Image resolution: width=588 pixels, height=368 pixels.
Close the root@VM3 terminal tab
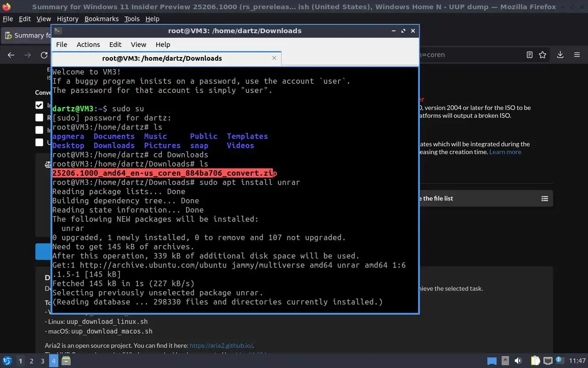(x=274, y=58)
